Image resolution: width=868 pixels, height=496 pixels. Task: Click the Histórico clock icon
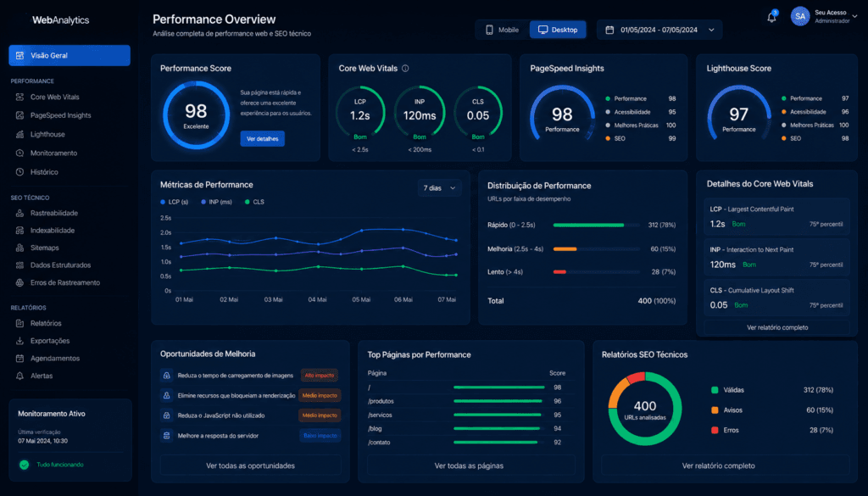click(20, 172)
